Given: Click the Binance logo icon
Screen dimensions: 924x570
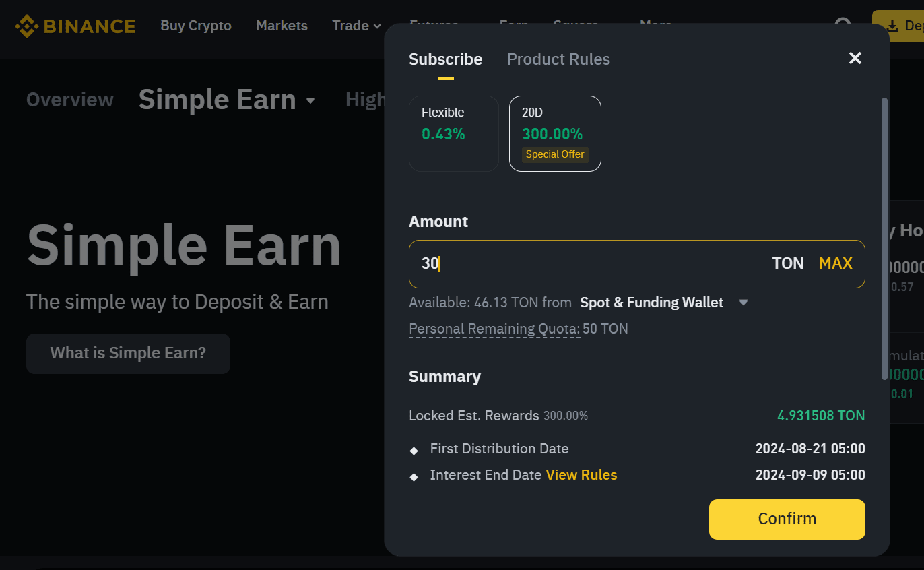Looking at the screenshot, I should 27,26.
